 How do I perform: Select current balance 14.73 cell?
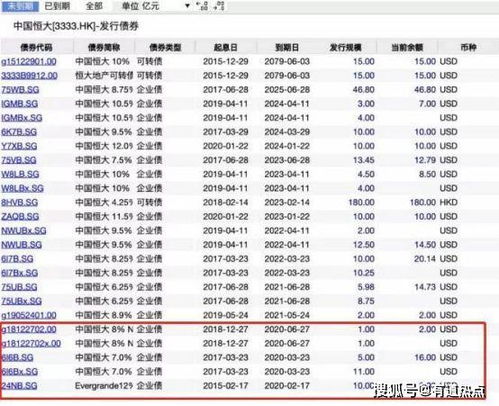tap(425, 287)
